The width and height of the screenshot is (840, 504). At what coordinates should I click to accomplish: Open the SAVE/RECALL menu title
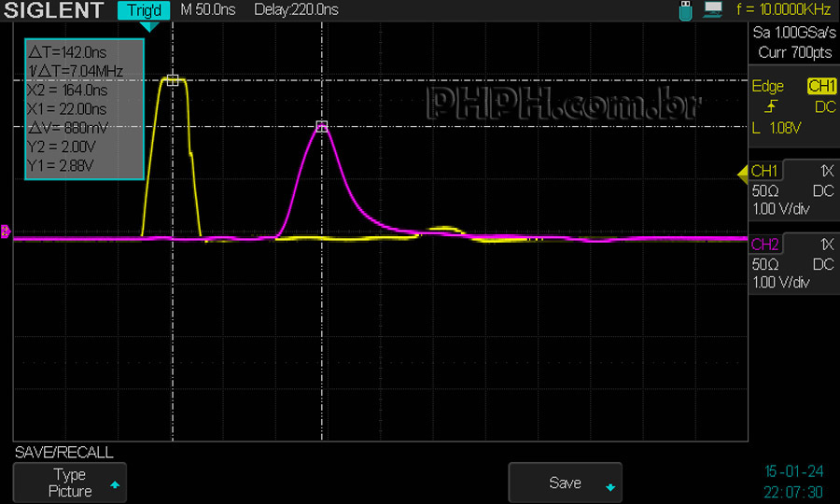64,453
